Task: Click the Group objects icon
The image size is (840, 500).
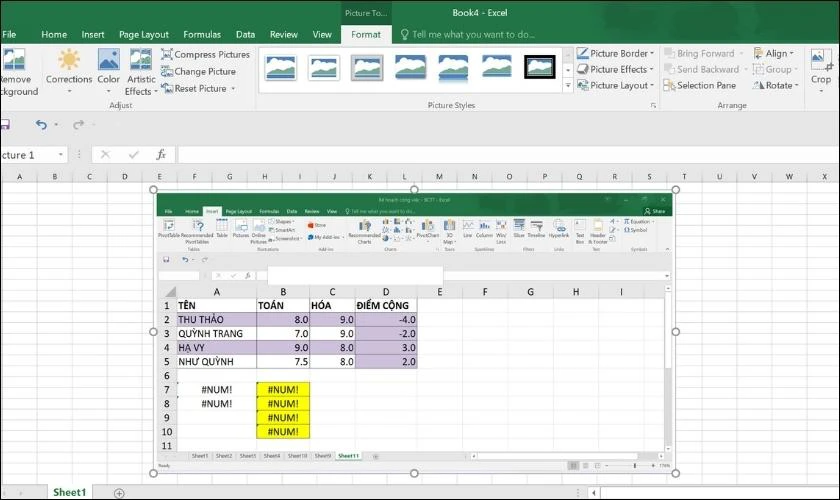Action: (759, 69)
